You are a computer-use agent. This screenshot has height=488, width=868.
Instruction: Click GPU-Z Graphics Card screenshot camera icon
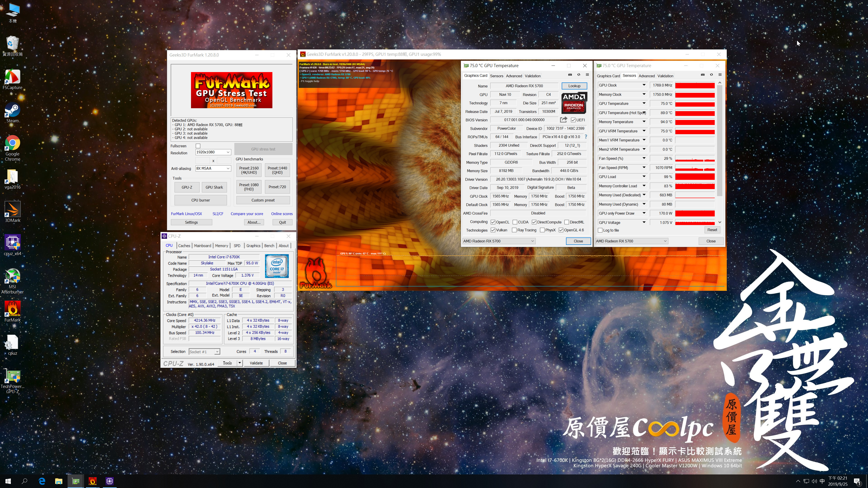[570, 75]
